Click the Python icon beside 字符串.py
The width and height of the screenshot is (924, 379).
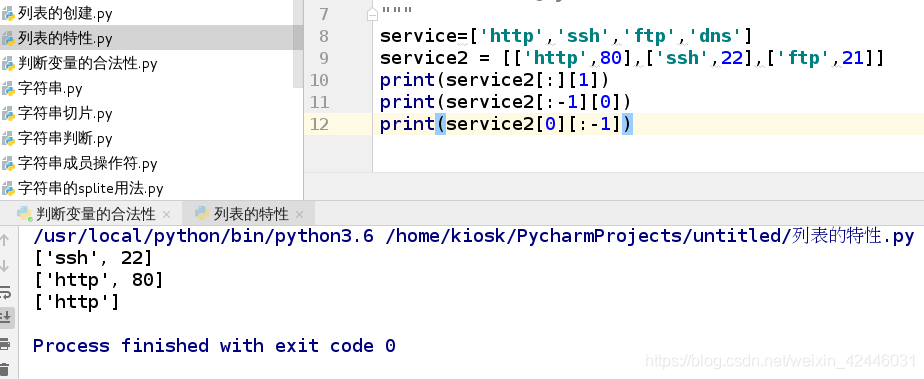click(8, 89)
